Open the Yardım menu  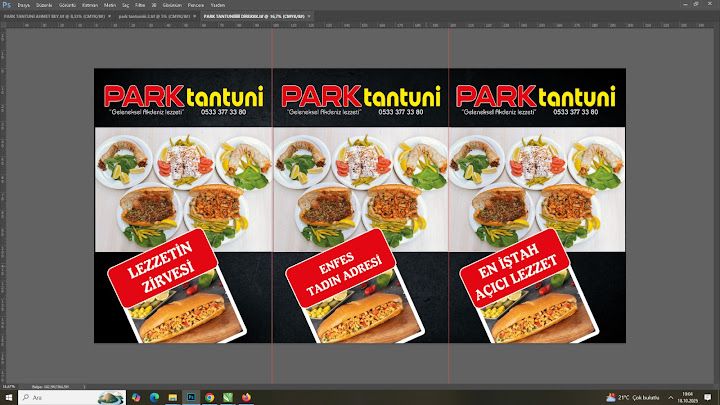coord(218,5)
